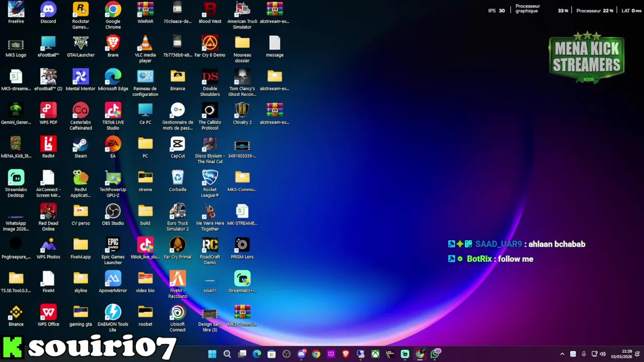Select the Double Shoulders icon
The height and width of the screenshot is (362, 644).
210,82
